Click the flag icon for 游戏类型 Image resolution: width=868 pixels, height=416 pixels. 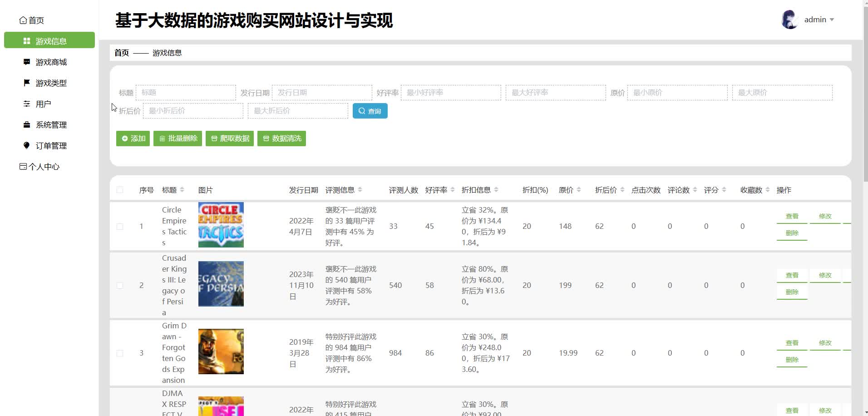tap(27, 83)
